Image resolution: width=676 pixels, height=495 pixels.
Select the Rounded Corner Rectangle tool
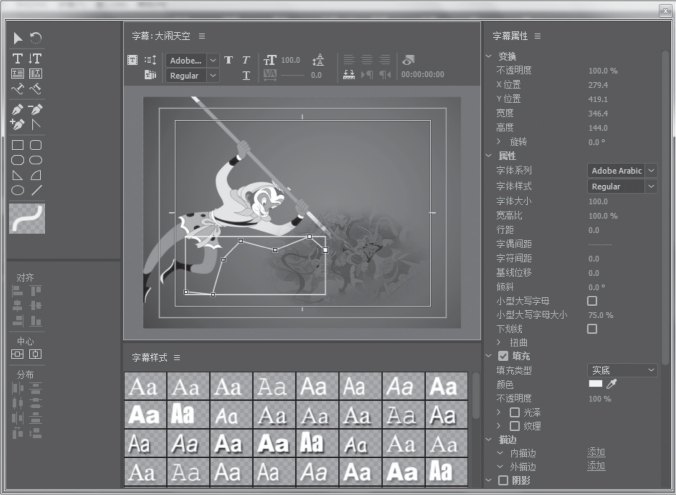tap(35, 145)
